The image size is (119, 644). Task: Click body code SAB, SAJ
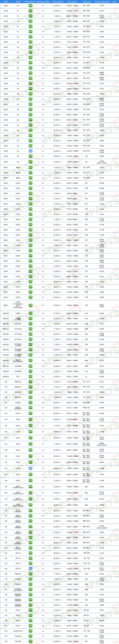(86, 408)
